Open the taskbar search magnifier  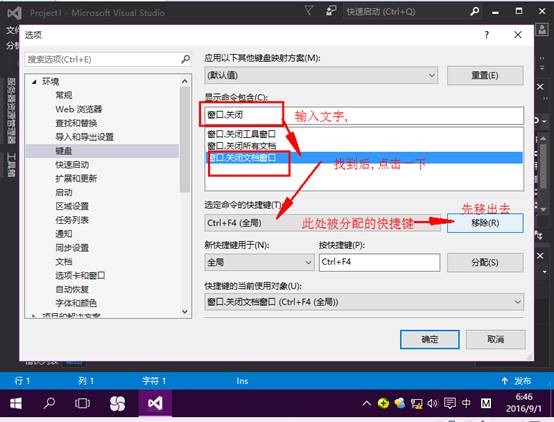tap(49, 403)
